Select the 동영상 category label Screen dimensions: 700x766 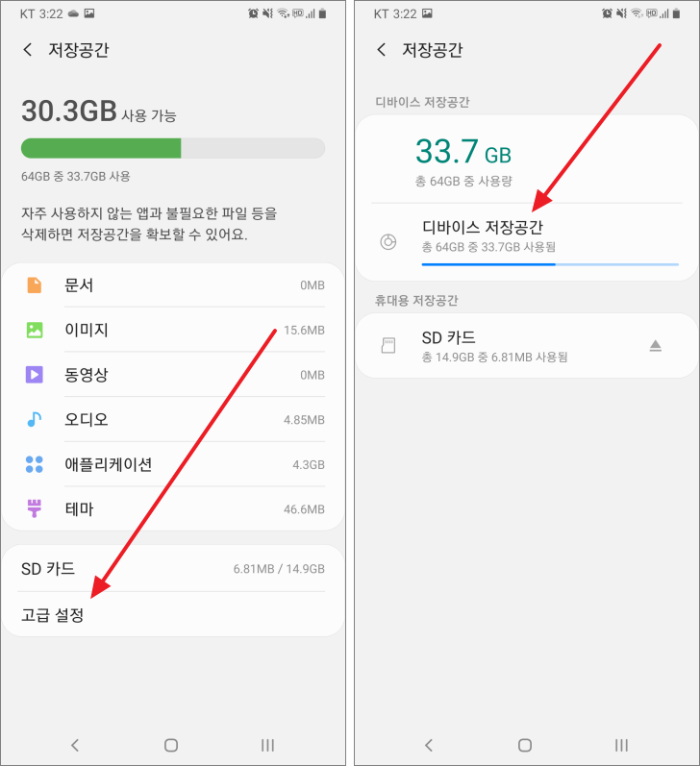coord(86,375)
